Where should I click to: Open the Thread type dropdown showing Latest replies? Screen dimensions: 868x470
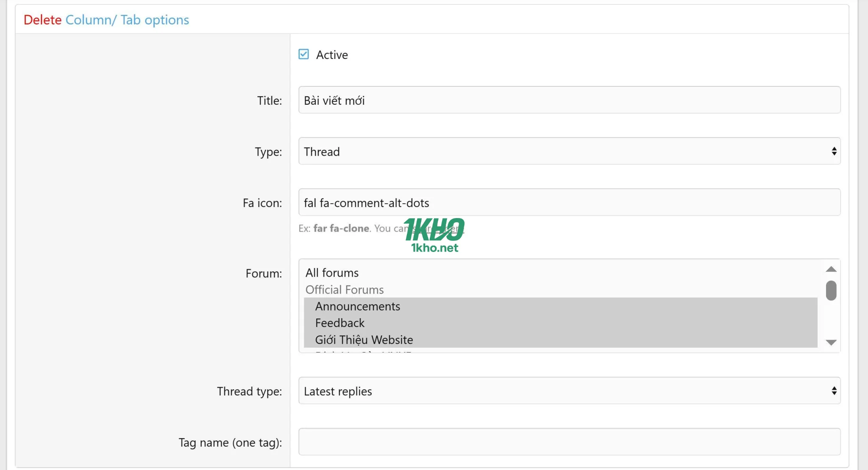click(x=569, y=391)
